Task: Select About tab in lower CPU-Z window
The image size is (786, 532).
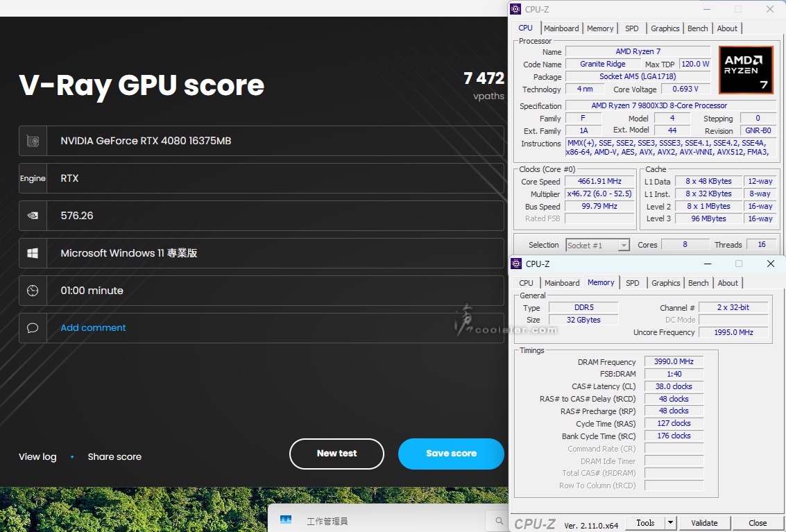Action: tap(727, 283)
